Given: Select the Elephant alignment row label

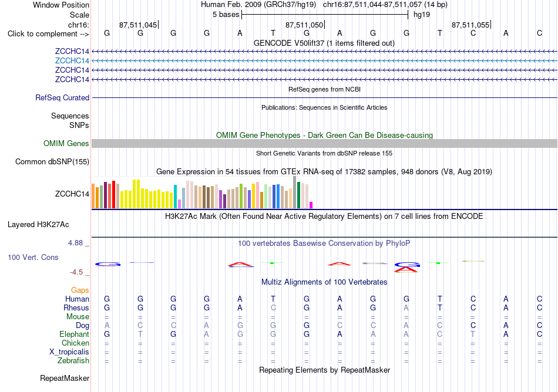Looking at the screenshot, I should [x=74, y=334].
